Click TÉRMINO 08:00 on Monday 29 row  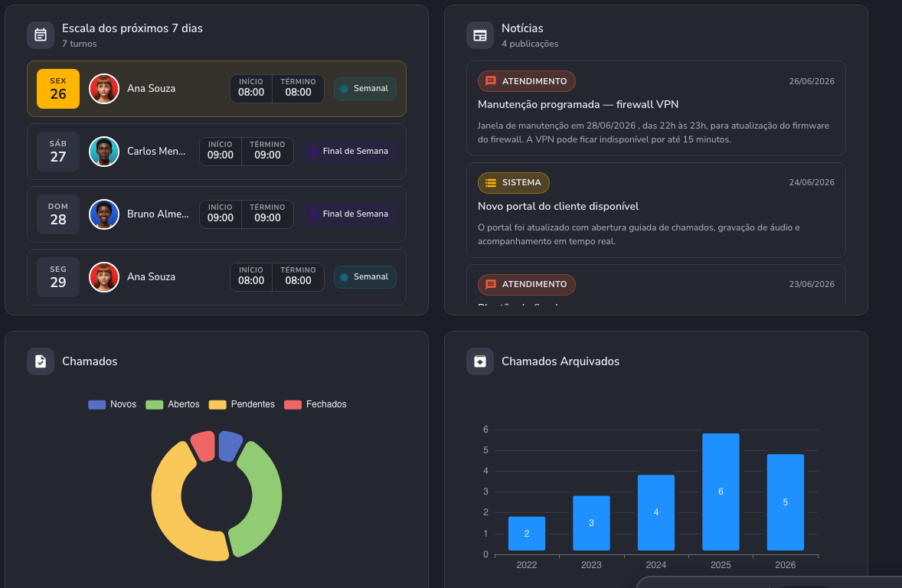coord(298,276)
